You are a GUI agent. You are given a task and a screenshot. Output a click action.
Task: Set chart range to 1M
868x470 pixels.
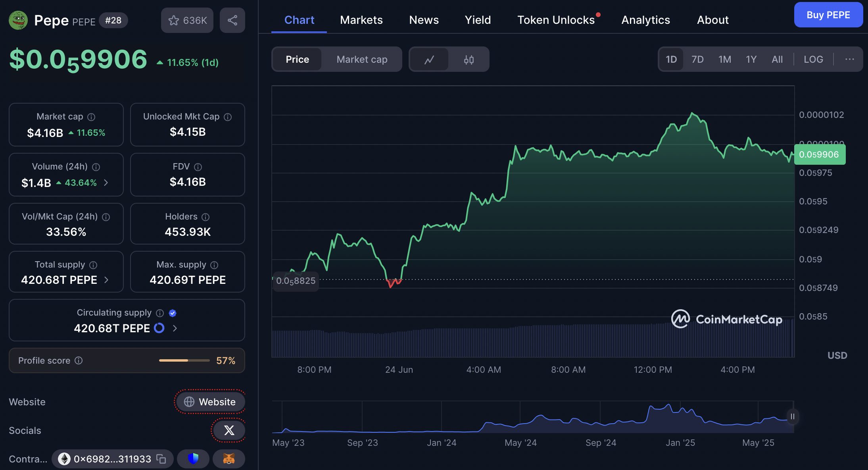(725, 60)
